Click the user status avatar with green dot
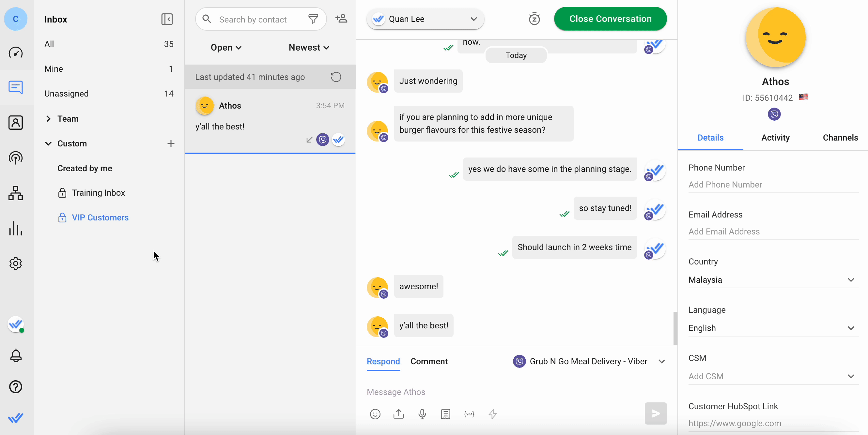This screenshot has width=868, height=435. click(x=16, y=324)
